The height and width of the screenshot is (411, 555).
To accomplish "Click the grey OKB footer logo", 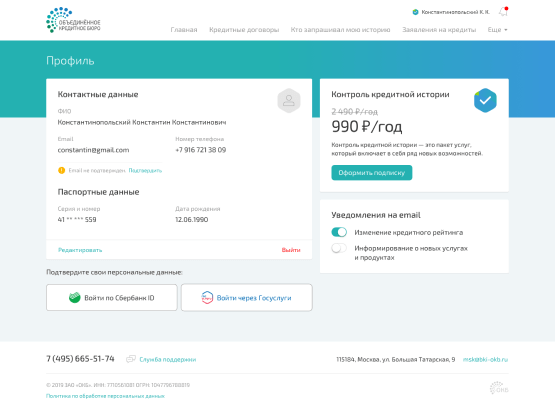I will (x=499, y=388).
